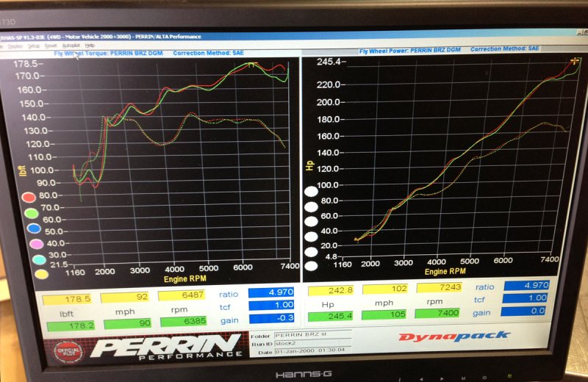Image resolution: width=588 pixels, height=382 pixels.
Task: Select the yellow 92 mph value
Action: tap(126, 297)
